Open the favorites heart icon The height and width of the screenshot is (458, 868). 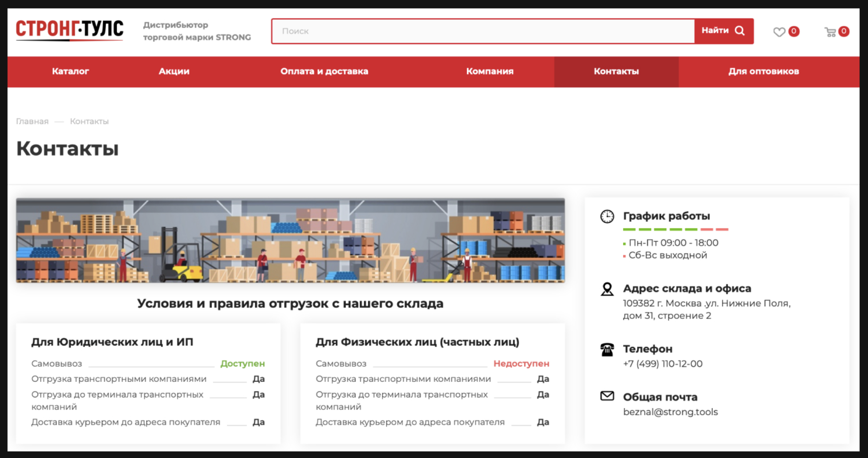click(x=779, y=32)
